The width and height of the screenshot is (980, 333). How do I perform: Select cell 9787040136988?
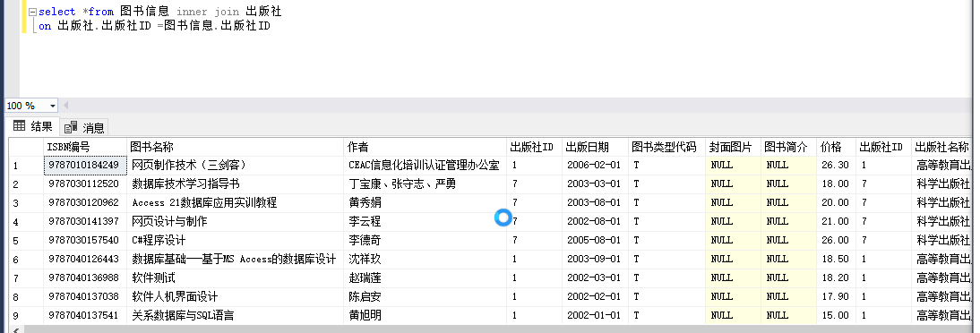[x=85, y=278]
